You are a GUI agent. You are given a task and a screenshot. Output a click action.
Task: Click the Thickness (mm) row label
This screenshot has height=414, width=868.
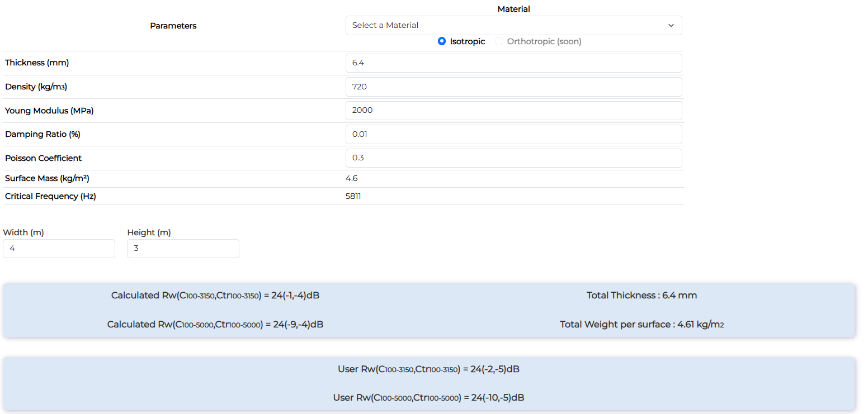37,63
